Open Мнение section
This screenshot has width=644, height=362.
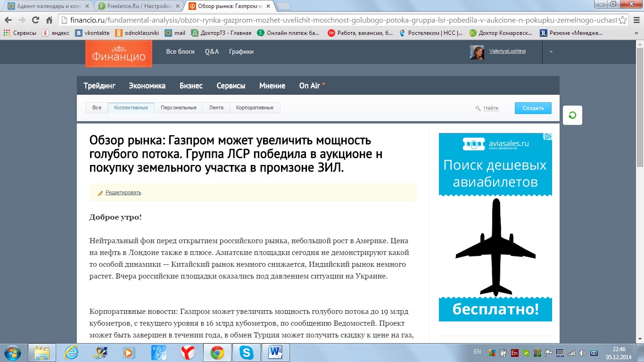point(272,86)
